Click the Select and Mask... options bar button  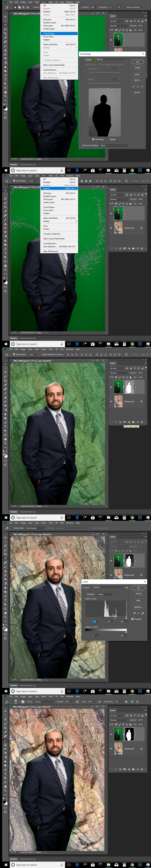(x=133, y=7)
